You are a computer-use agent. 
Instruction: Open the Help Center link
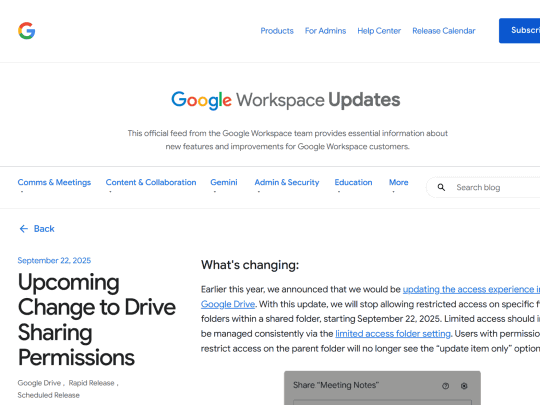point(379,31)
